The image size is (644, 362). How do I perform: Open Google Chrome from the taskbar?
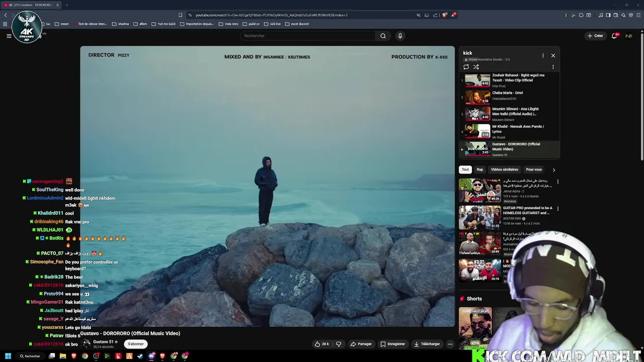[85, 356]
